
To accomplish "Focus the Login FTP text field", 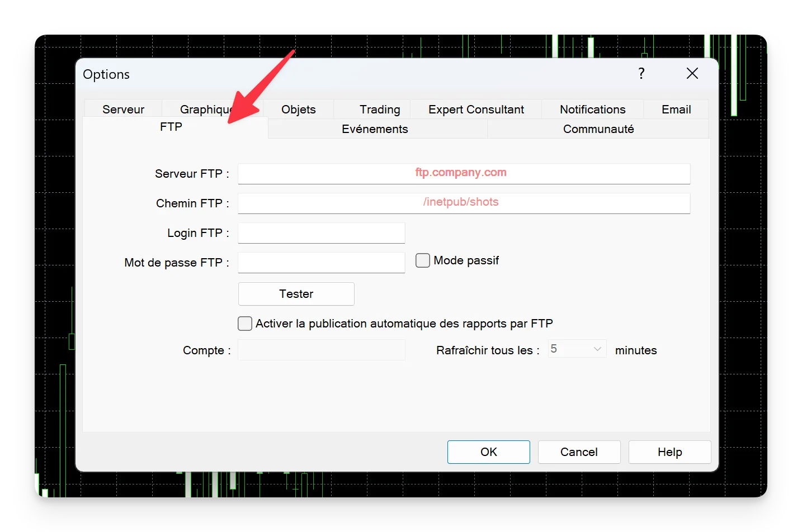I will tap(322, 233).
